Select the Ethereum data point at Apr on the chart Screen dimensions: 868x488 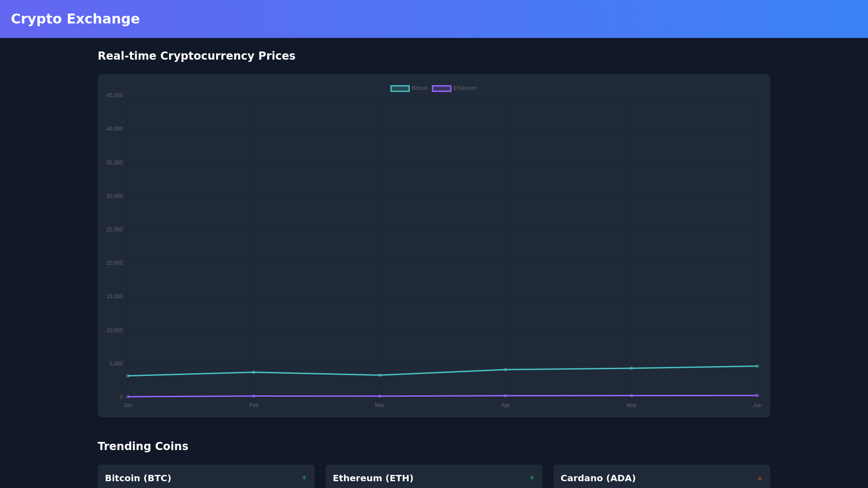[505, 395]
